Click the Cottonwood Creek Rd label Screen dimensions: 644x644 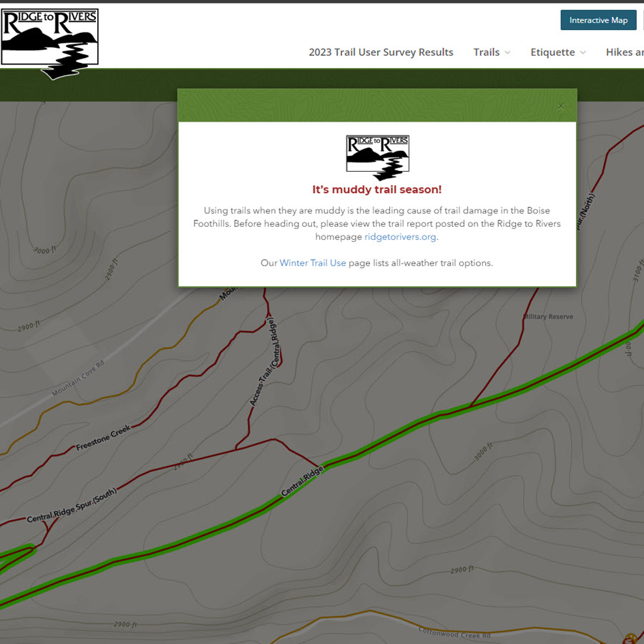pyautogui.click(x=454, y=633)
